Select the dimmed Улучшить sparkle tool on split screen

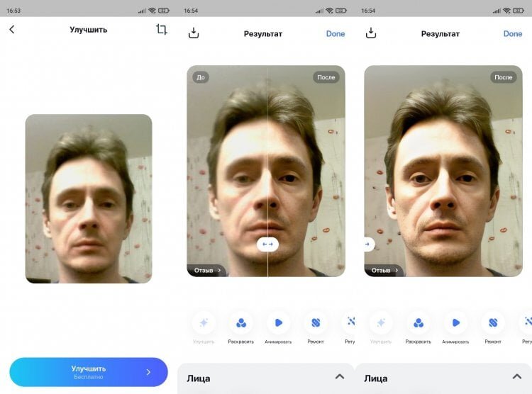click(204, 327)
